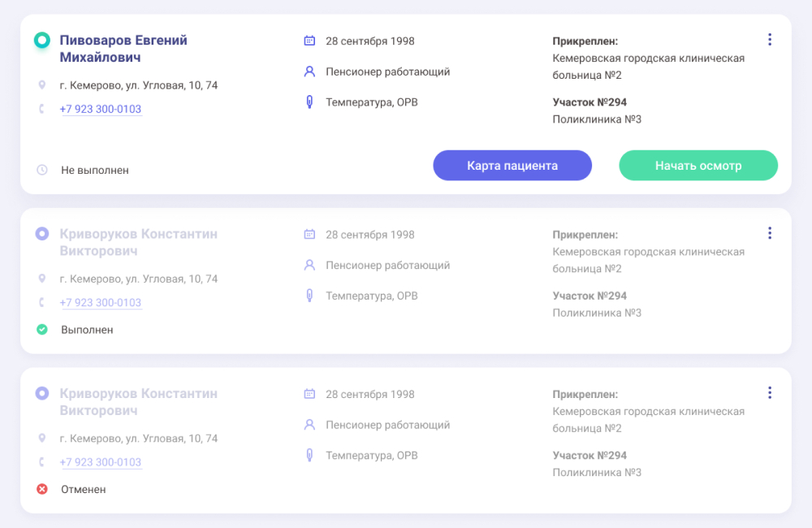Click the location pin icon in Пивоваров card
Image resolution: width=812 pixels, height=528 pixels.
(42, 85)
